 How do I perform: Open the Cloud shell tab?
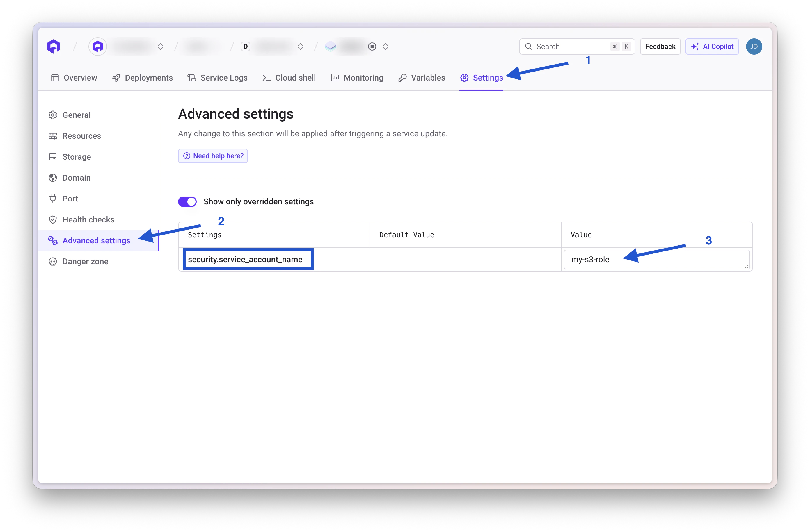tap(289, 78)
